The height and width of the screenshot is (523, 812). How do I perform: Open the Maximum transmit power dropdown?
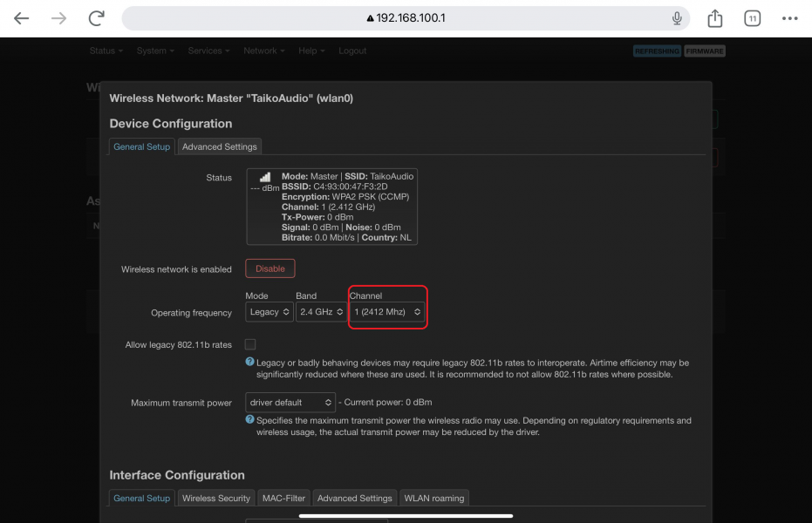[290, 402]
